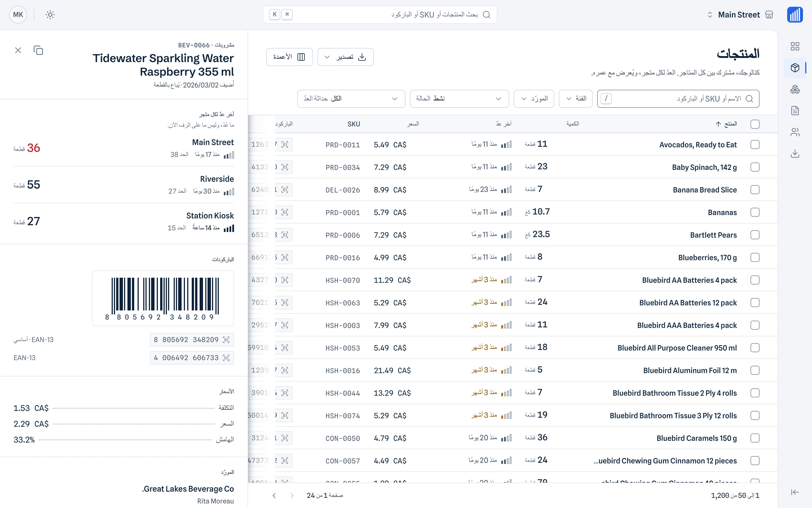812x508 pixels.
Task: Click barcode icon in Bananas row
Action: [x=285, y=212]
